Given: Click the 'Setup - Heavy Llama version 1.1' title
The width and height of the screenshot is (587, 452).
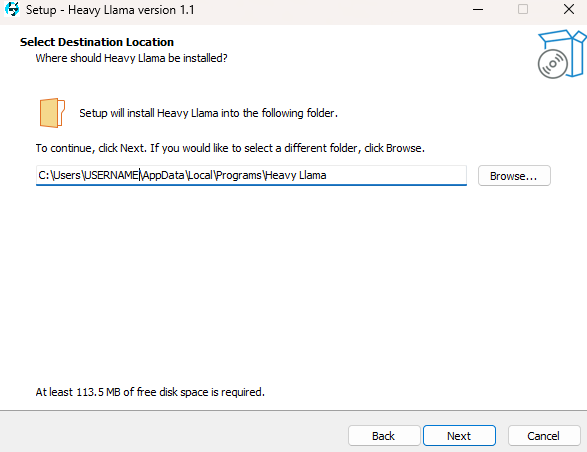Looking at the screenshot, I should [110, 10].
